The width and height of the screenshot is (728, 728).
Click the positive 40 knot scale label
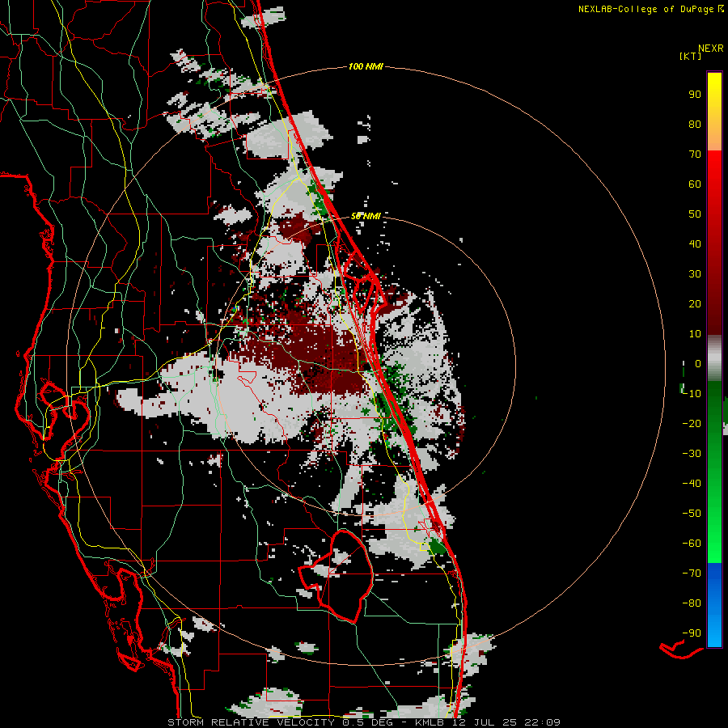(695, 244)
